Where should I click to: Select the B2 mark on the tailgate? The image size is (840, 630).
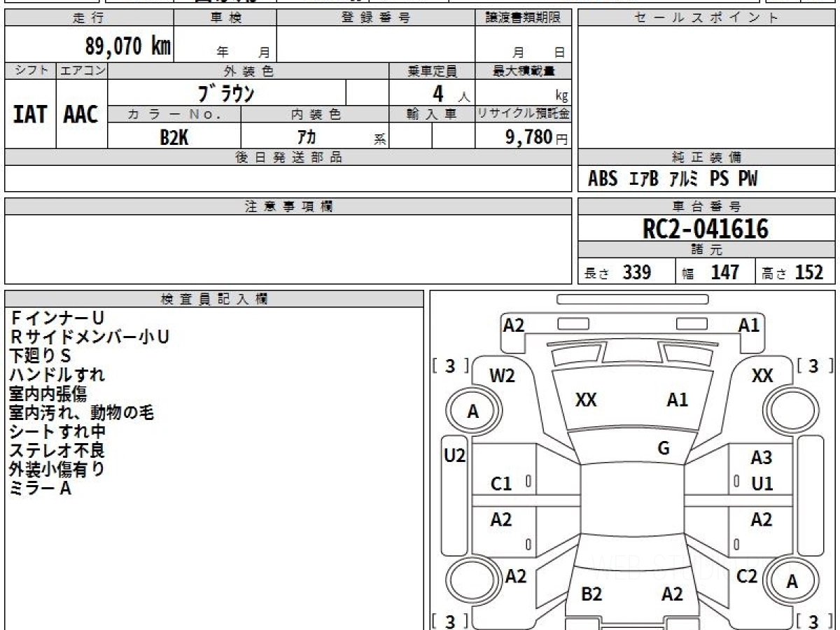tap(591, 594)
